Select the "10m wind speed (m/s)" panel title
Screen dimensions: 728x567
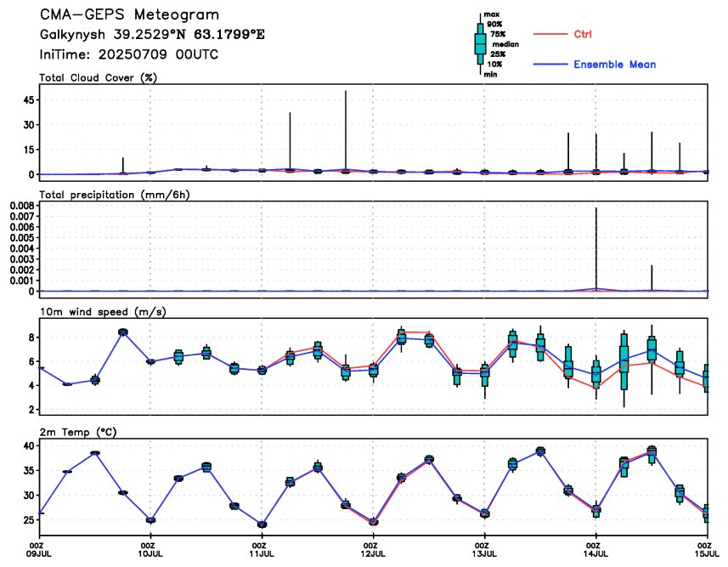tap(103, 312)
